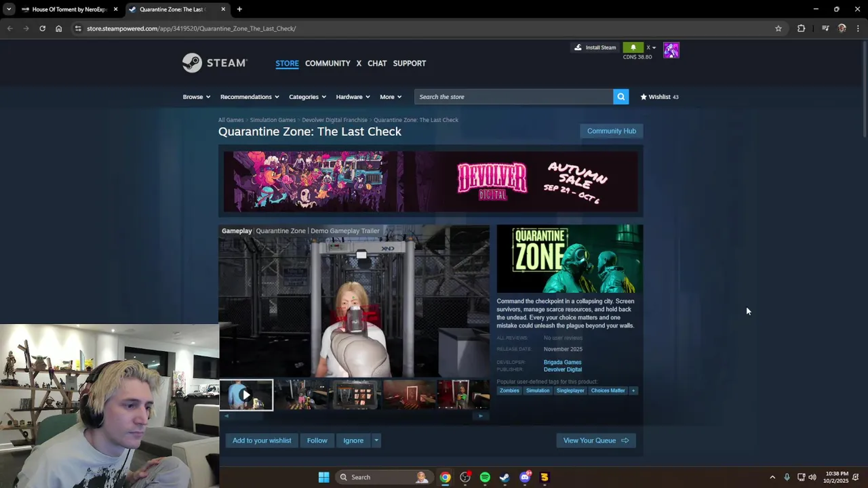Click the microphone icon in system tray
This screenshot has width=868, height=488.
[x=787, y=477]
